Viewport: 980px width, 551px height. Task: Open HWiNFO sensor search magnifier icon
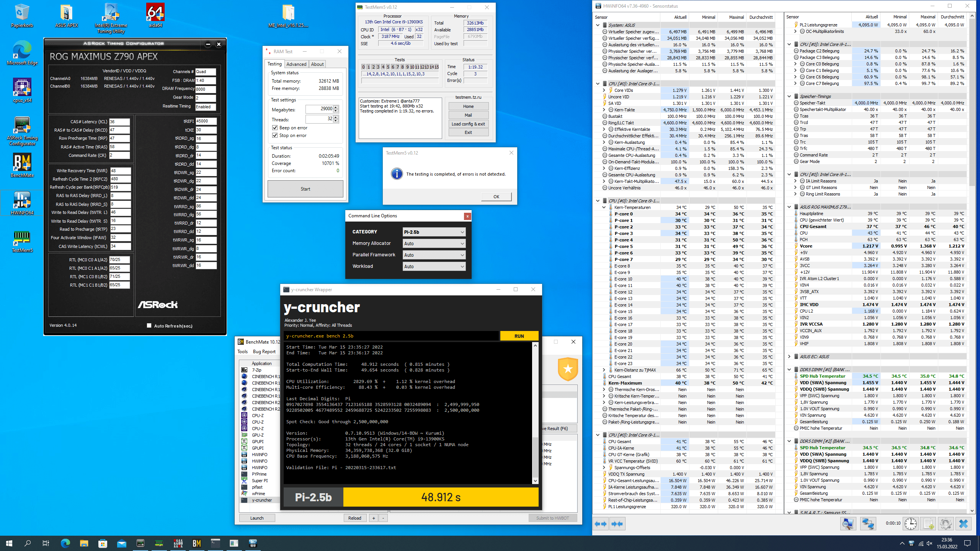[x=848, y=524]
